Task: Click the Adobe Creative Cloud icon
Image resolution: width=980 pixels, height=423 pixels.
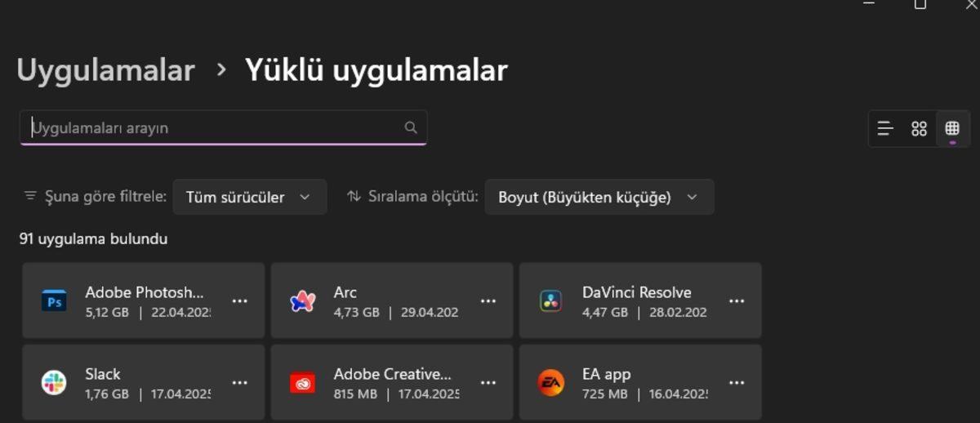Action: 303,382
